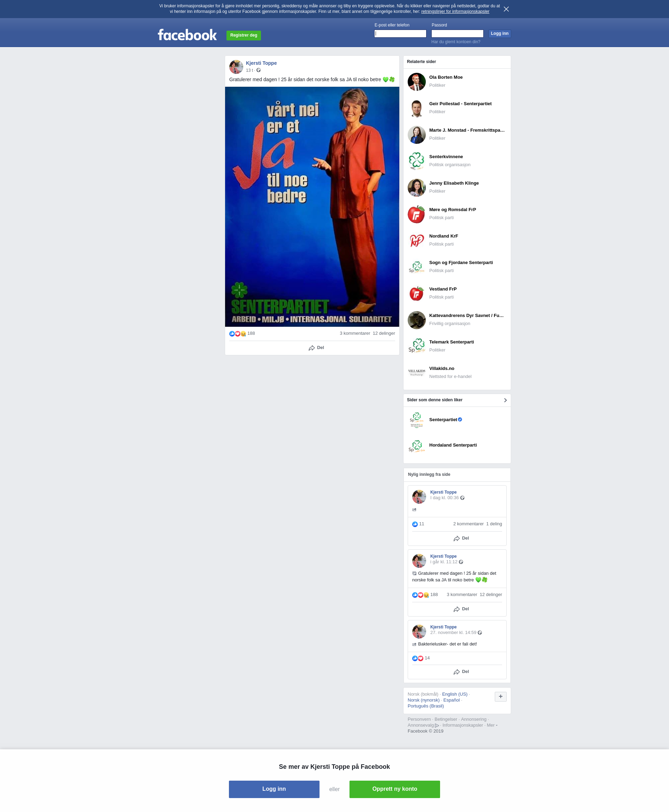This screenshot has width=669, height=812.
Task: Open Informasjonskapsler footer link
Action: [462, 725]
